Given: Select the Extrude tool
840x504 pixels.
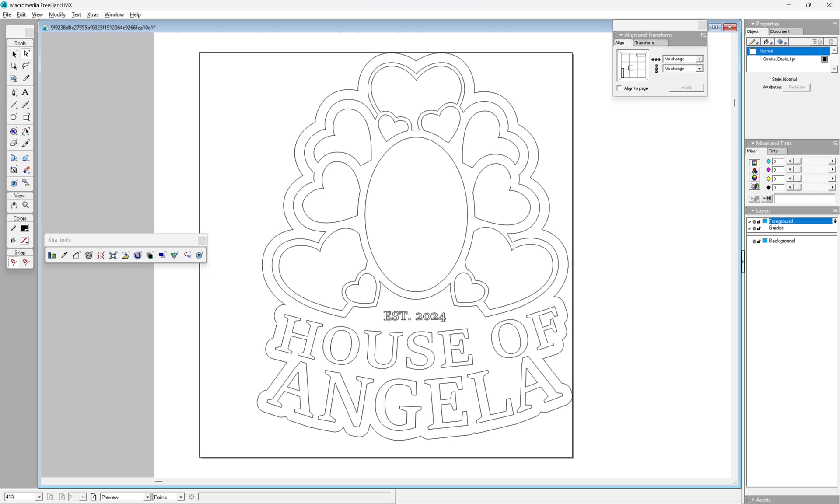Looking at the screenshot, I should point(26,158).
